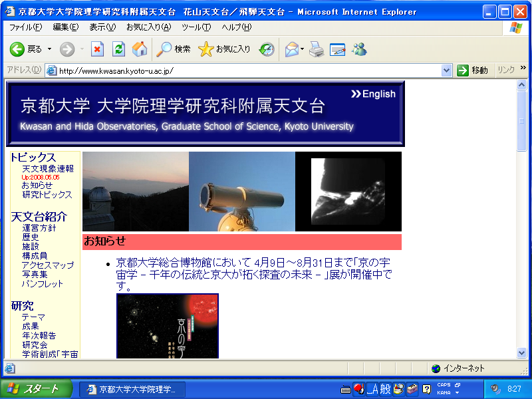Click the IME help question mark icon

(426, 389)
